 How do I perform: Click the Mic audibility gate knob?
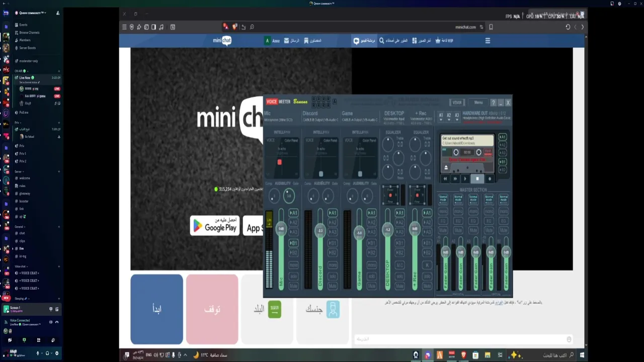point(289,196)
